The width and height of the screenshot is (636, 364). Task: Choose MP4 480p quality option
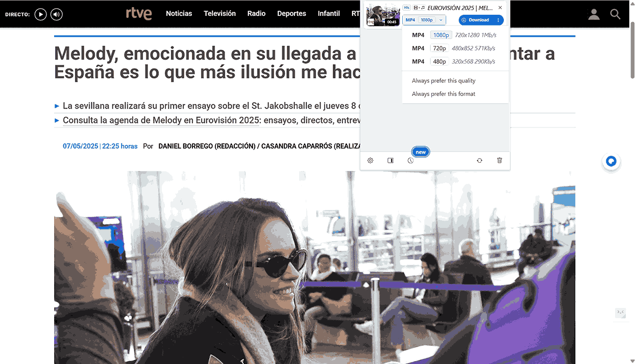(x=454, y=62)
